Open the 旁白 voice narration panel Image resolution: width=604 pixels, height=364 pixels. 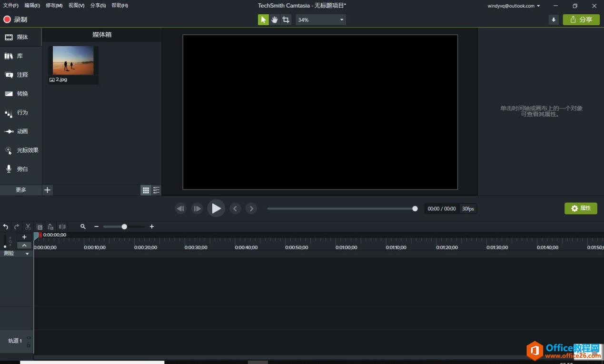point(17,169)
